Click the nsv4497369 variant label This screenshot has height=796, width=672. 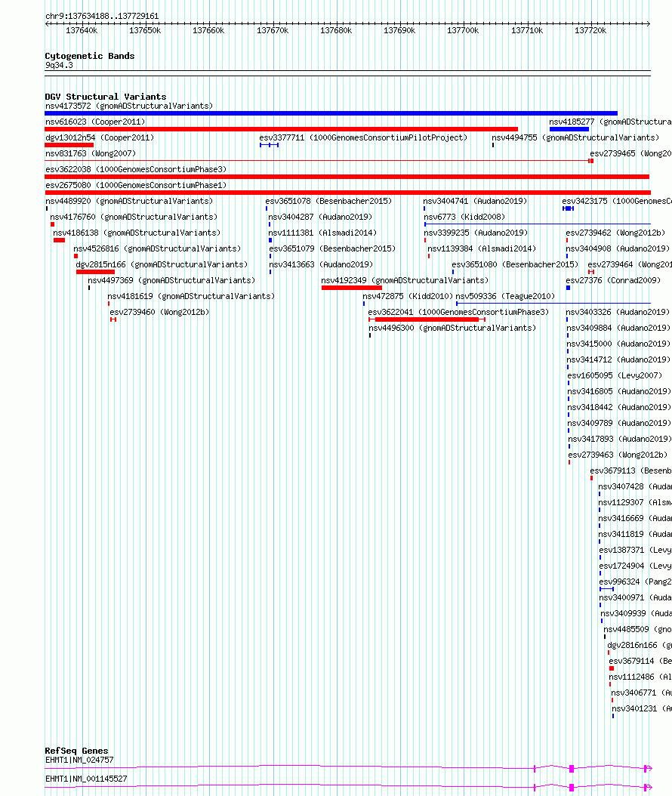pyautogui.click(x=171, y=279)
